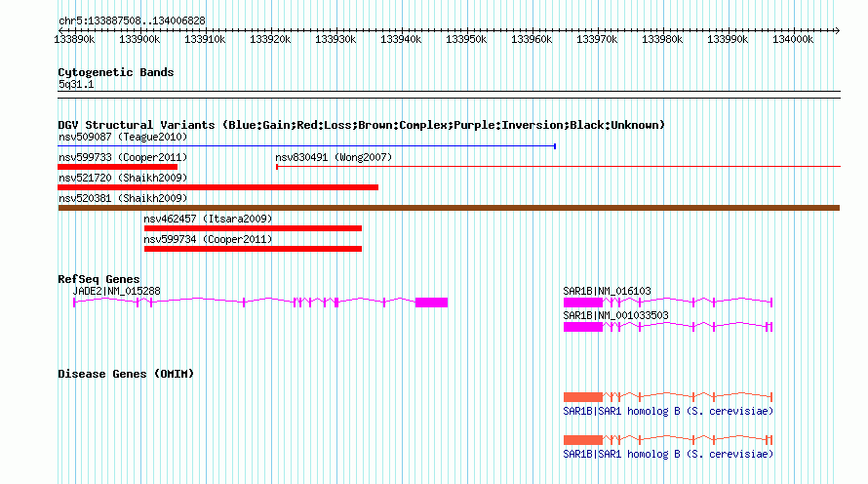Open the nsv830491 (Wong2007) variant label

[x=334, y=157]
